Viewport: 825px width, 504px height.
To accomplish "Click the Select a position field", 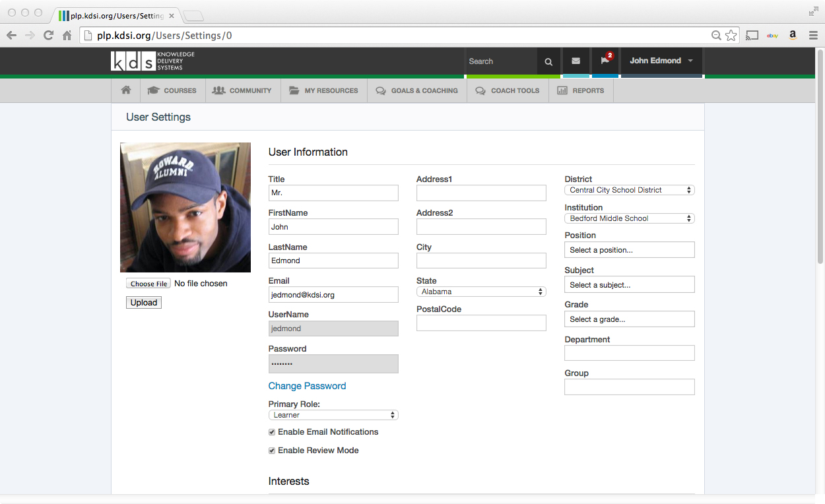I will 630,250.
